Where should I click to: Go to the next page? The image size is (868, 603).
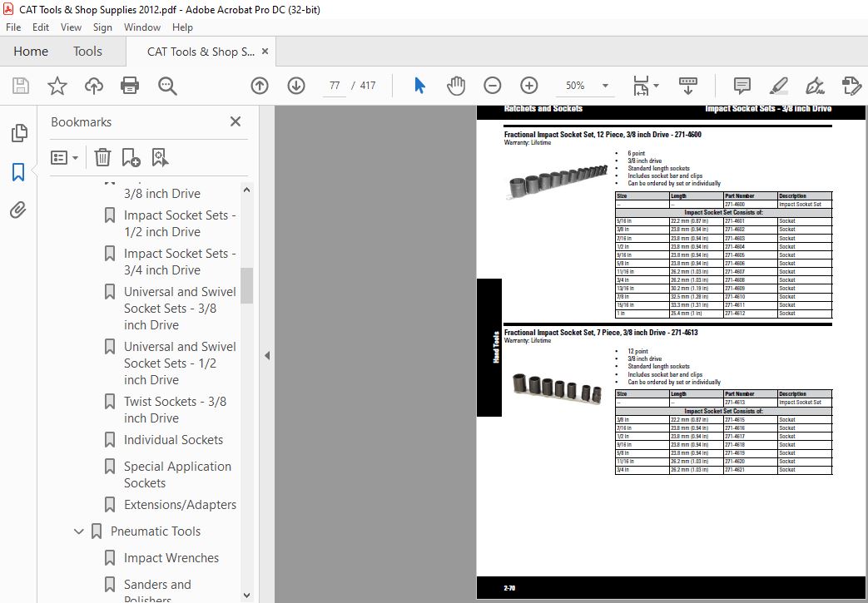pos(296,86)
